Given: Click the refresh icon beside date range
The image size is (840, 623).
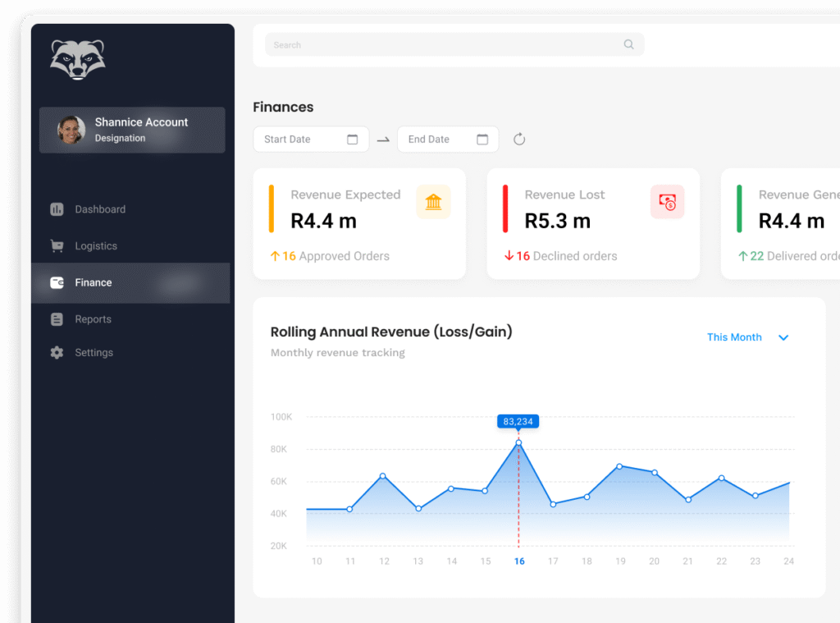Looking at the screenshot, I should pyautogui.click(x=519, y=140).
